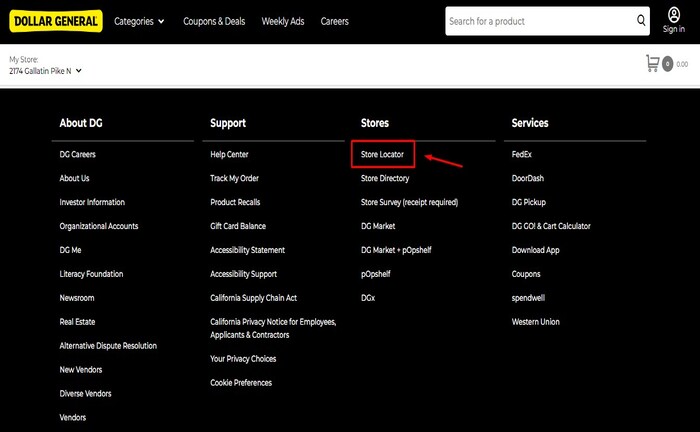Screen dimensions: 700x432
Task: Open California Supply Chain Act link
Action: (x=253, y=298)
